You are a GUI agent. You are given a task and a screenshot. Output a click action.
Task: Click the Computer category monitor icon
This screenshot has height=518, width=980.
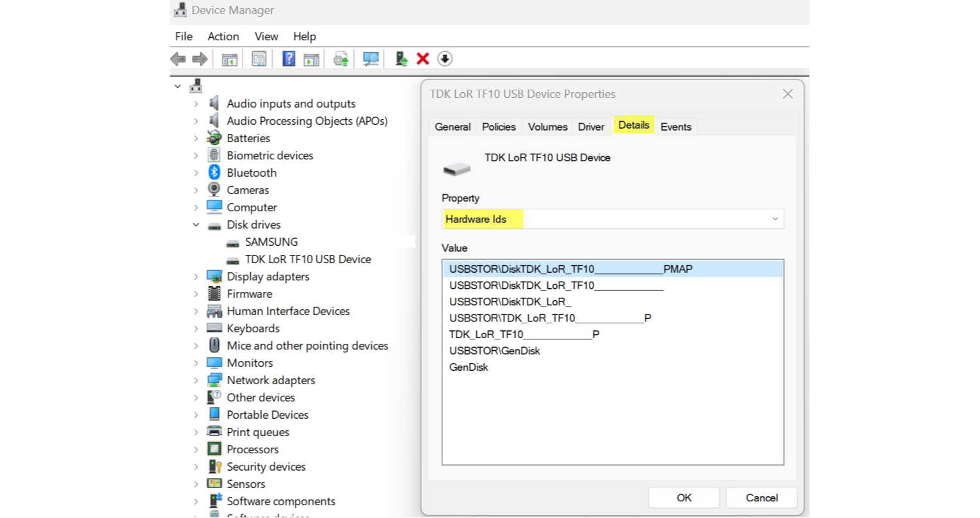(x=214, y=207)
